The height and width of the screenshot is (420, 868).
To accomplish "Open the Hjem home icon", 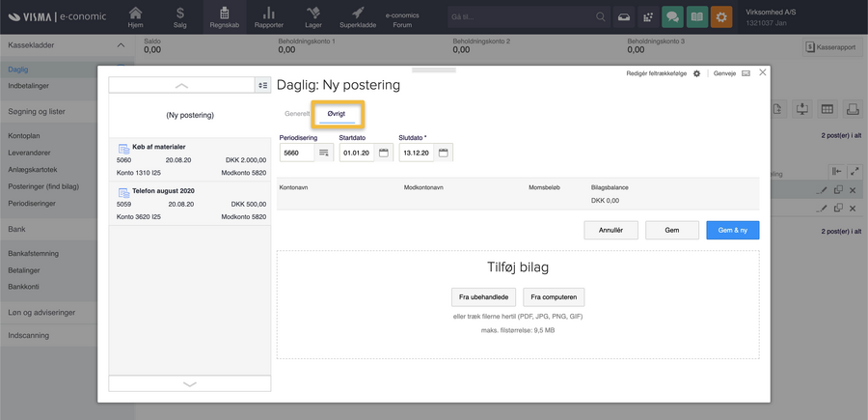I will coord(135,17).
